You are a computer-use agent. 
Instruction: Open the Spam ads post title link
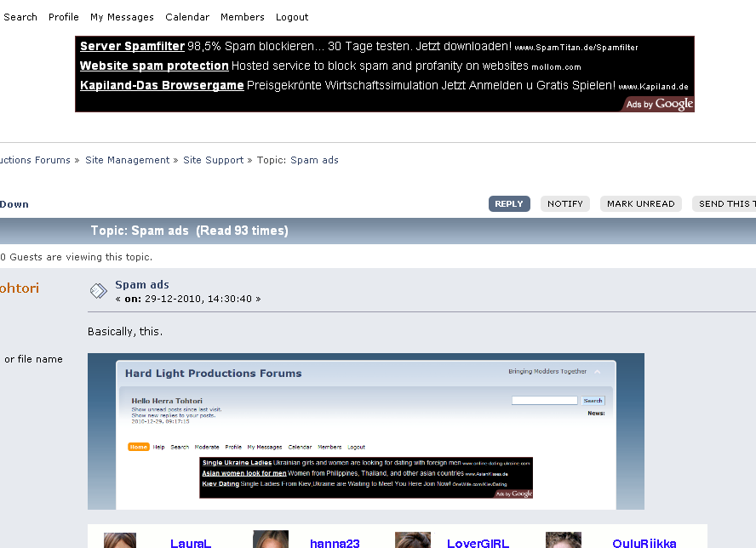tap(141, 285)
